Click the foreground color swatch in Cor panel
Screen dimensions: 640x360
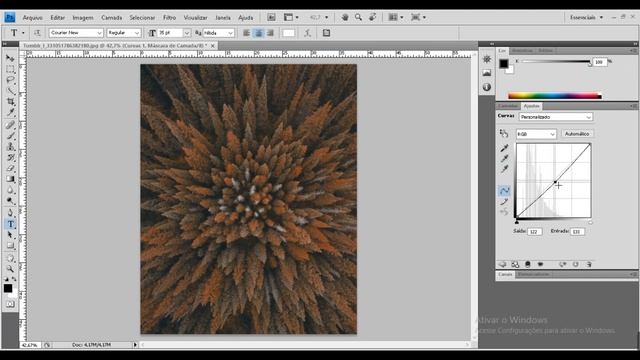coord(504,64)
